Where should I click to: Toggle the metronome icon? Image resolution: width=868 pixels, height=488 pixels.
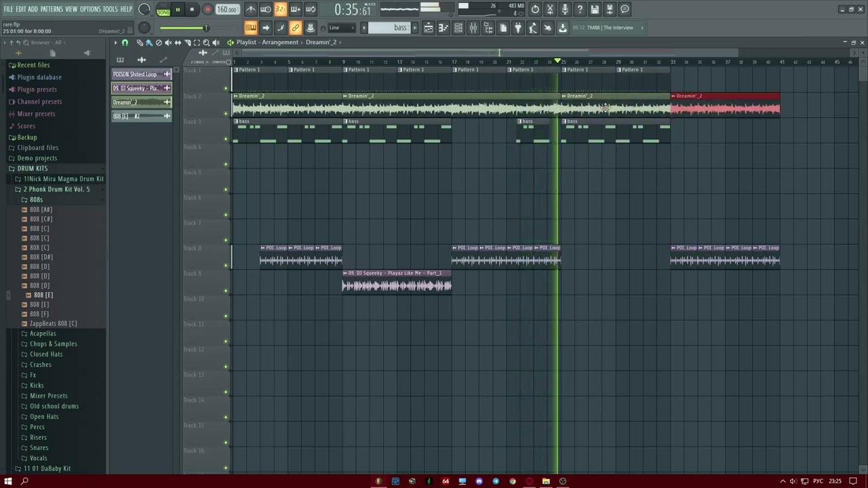pos(251,9)
